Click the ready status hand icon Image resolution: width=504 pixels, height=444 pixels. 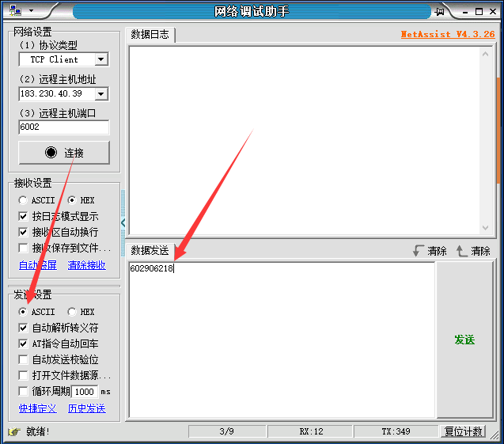pos(14,431)
